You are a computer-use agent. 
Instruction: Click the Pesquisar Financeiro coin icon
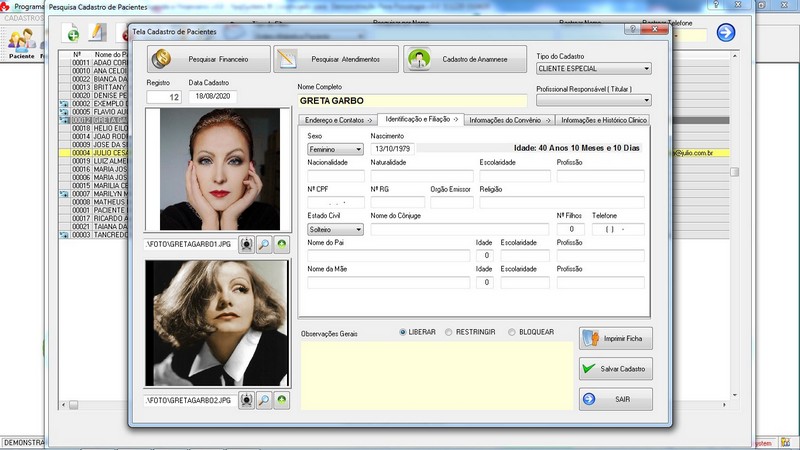tap(161, 59)
